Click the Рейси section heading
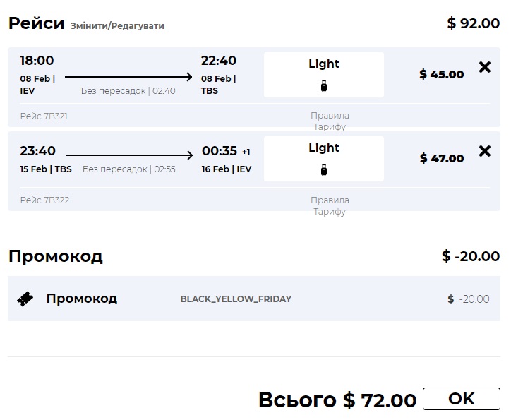This screenshot has height=420, width=511. [36, 23]
